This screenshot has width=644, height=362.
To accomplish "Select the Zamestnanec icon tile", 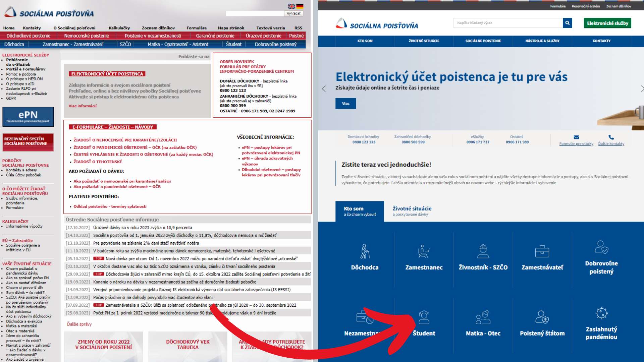I will (424, 251).
